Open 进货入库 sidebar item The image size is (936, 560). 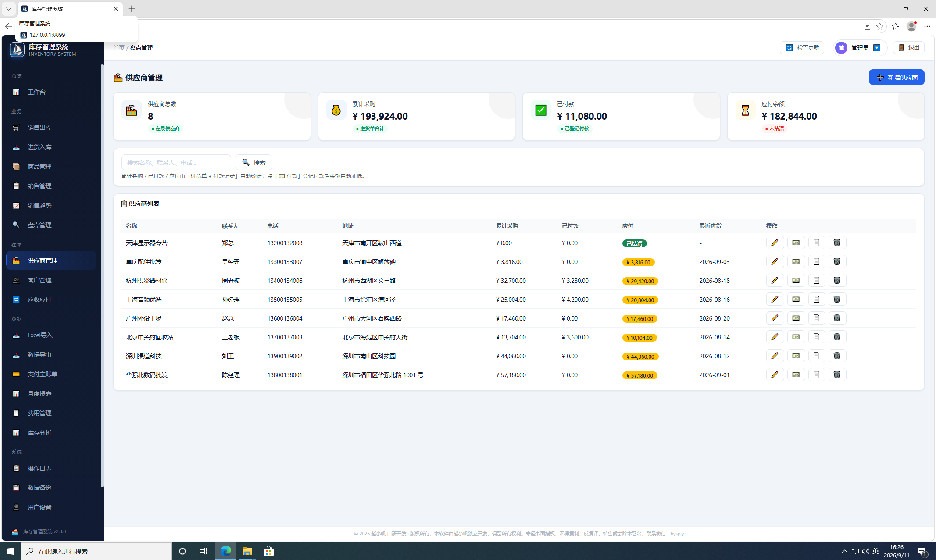pyautogui.click(x=51, y=147)
